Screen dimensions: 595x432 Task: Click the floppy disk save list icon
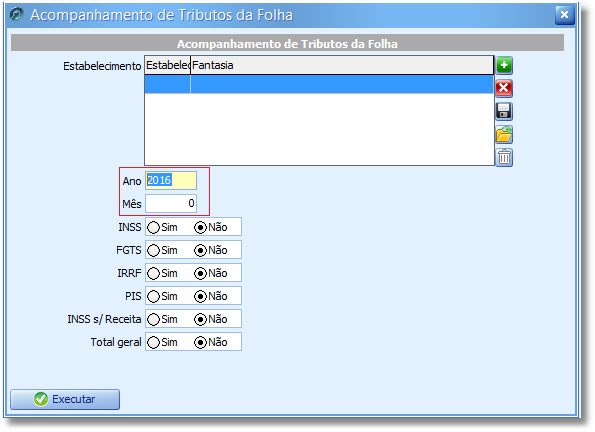tap(504, 111)
